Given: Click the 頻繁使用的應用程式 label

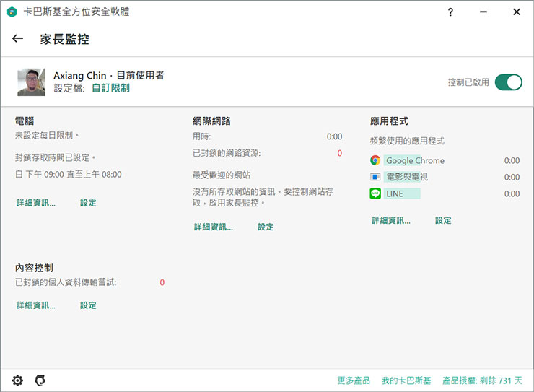Looking at the screenshot, I should point(407,141).
